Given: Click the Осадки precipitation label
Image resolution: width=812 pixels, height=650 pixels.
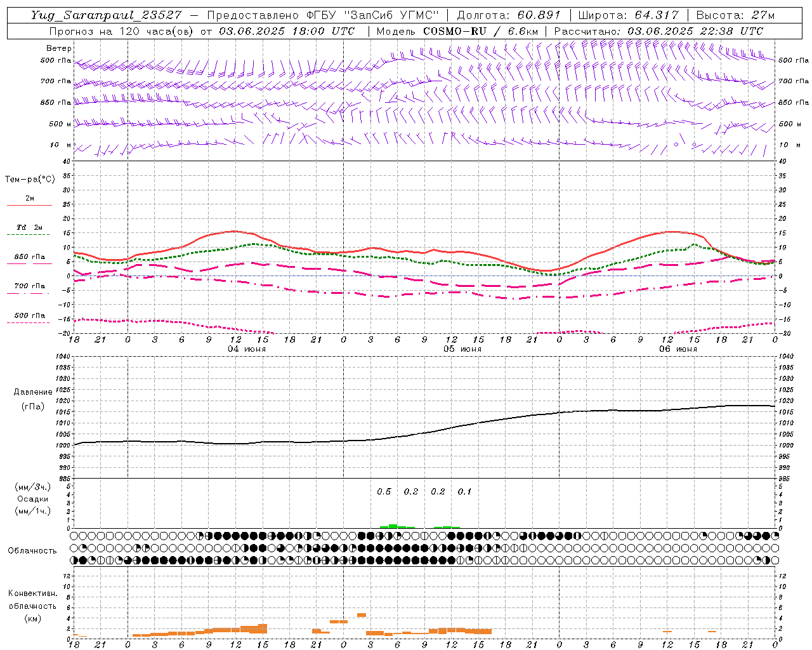Looking at the screenshot, I should tap(33, 499).
